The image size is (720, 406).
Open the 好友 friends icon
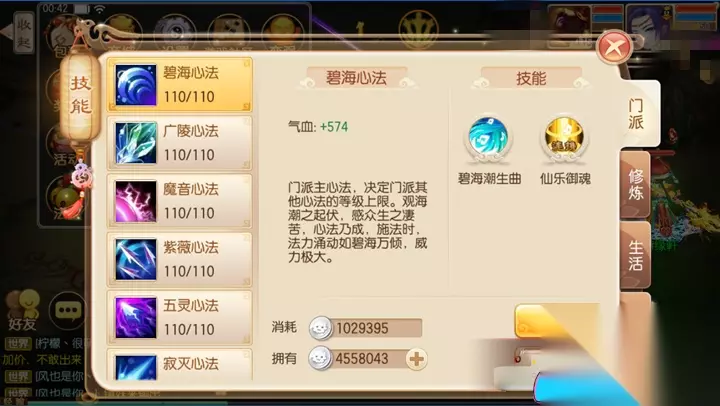[x=22, y=310]
